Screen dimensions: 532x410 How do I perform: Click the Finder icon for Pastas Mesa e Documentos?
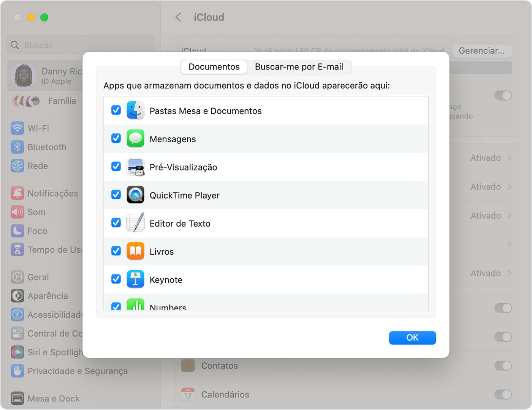click(135, 110)
